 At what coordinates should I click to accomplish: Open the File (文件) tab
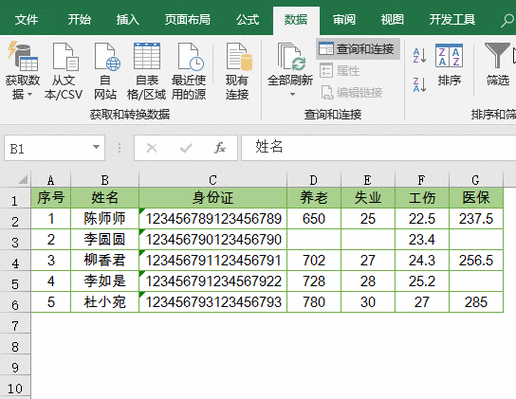(x=26, y=20)
